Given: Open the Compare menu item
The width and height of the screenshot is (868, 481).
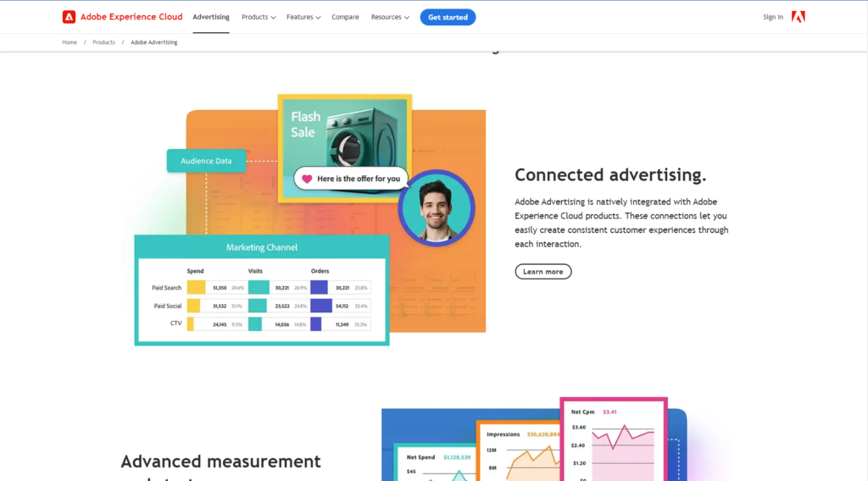Looking at the screenshot, I should pos(345,17).
